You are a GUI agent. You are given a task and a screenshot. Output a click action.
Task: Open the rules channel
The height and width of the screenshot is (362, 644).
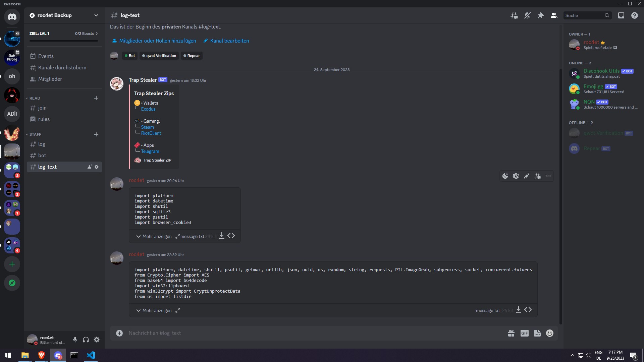coord(44,119)
